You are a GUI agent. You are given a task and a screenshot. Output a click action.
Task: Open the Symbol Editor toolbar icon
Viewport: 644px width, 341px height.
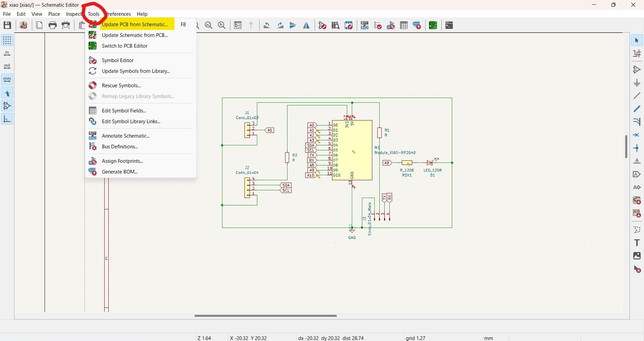click(x=323, y=26)
